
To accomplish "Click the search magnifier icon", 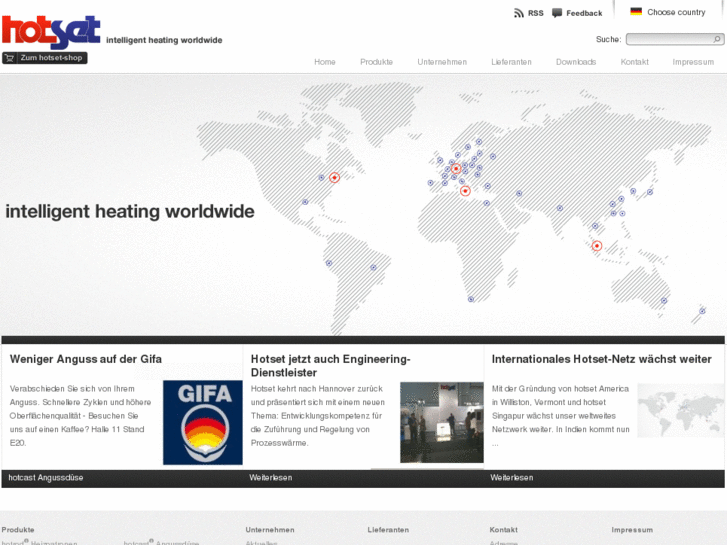I will tap(717, 40).
